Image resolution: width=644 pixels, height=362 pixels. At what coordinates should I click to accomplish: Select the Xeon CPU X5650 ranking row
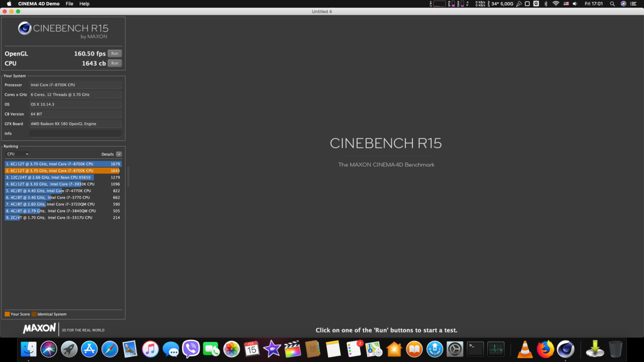63,177
